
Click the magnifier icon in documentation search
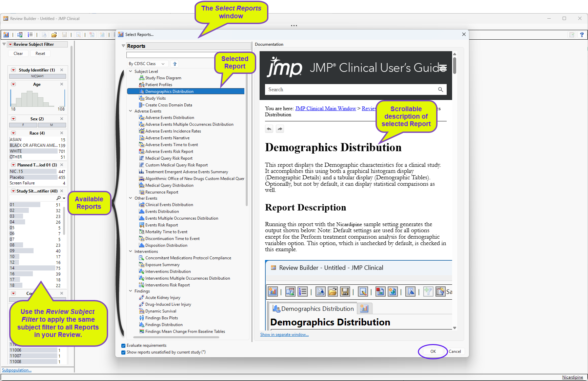click(x=441, y=89)
